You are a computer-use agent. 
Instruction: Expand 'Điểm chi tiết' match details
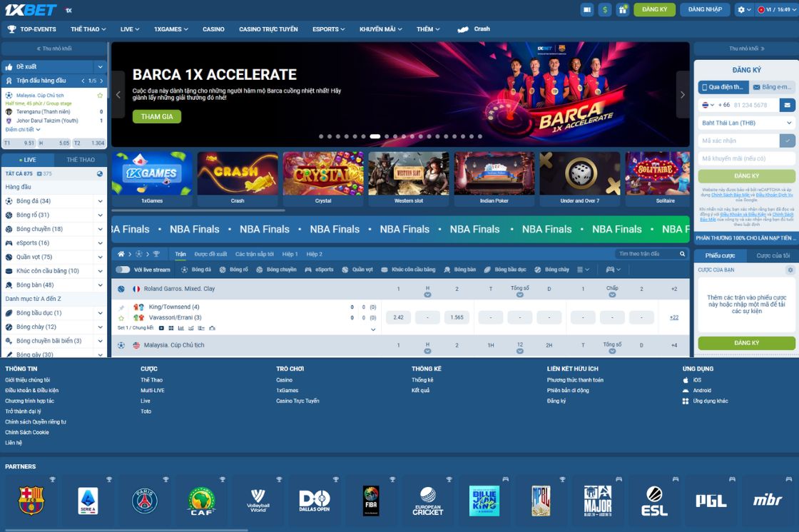(x=22, y=129)
